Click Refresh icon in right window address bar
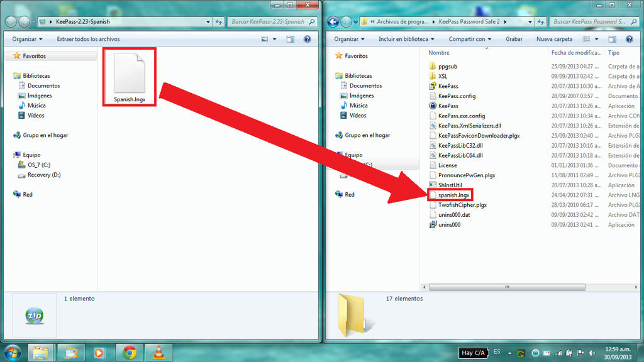Viewport: 644px width, 362px height. coord(541,22)
